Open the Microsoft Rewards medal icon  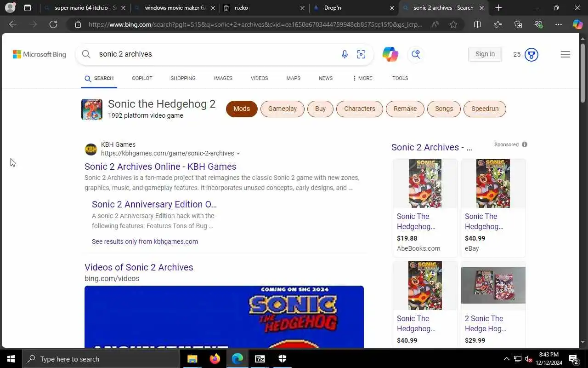click(531, 54)
